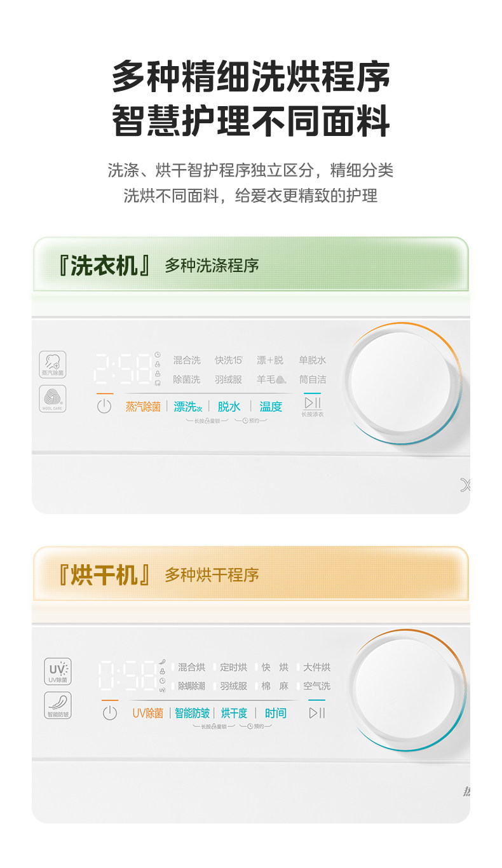The image size is (502, 868).
Task: Toggle 智能防皱 on the dryer panel
Action: (192, 714)
